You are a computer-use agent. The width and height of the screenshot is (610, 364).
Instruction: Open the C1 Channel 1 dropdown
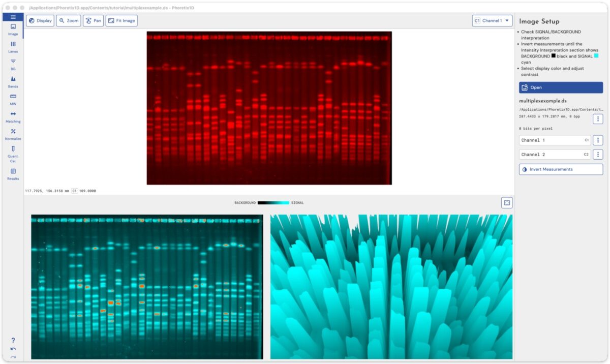point(492,21)
